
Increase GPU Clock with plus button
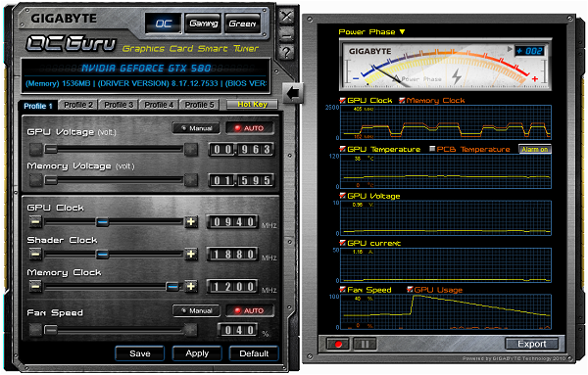191,222
